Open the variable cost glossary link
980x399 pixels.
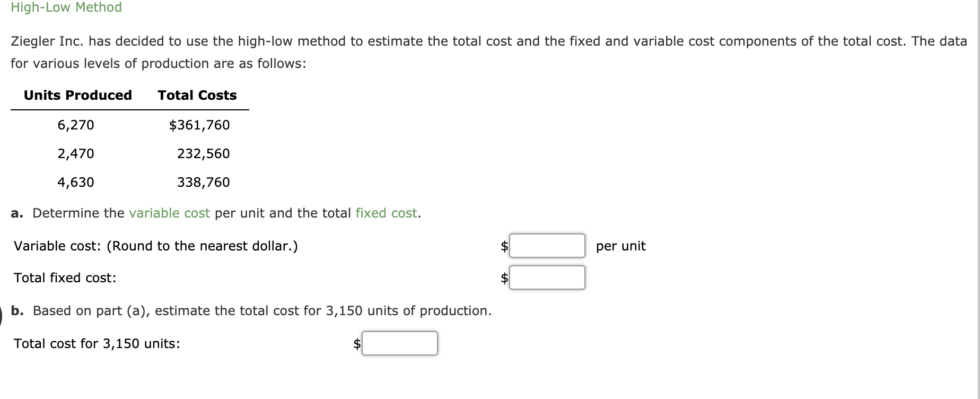tap(169, 213)
